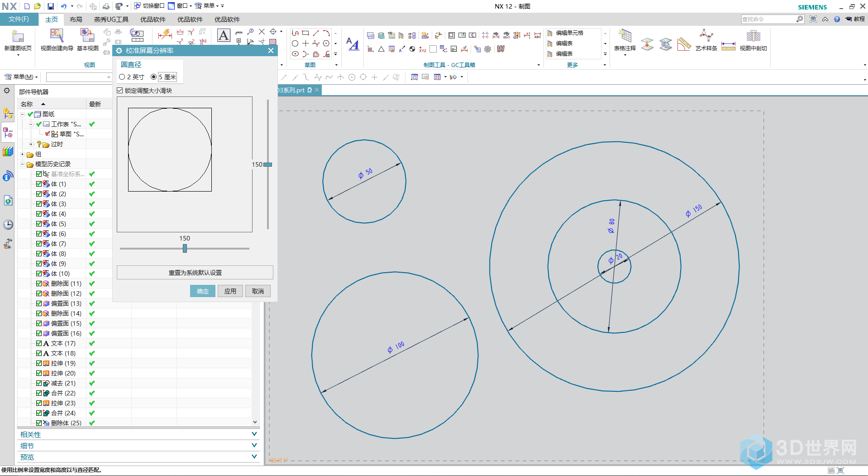Click 重置为系统默认设置 button
The image size is (868, 476).
point(195,273)
